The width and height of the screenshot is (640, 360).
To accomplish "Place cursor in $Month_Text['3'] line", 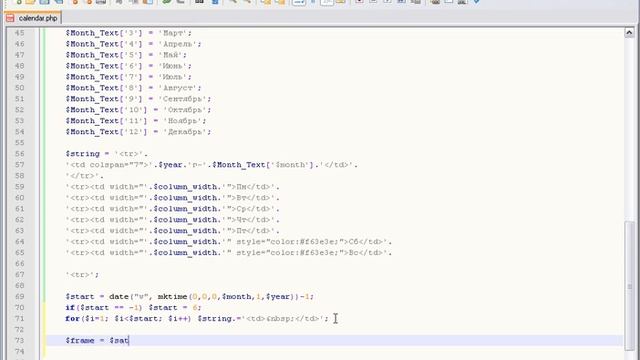I will (129, 33).
